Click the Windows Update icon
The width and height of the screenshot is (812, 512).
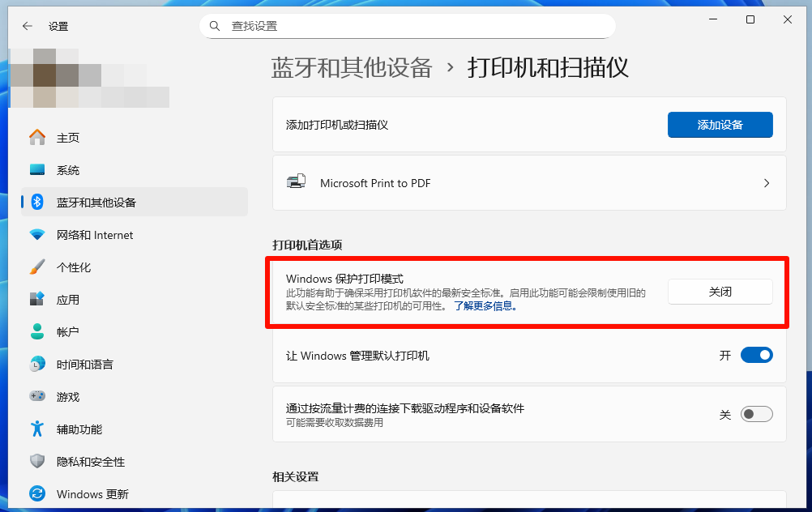tap(37, 493)
